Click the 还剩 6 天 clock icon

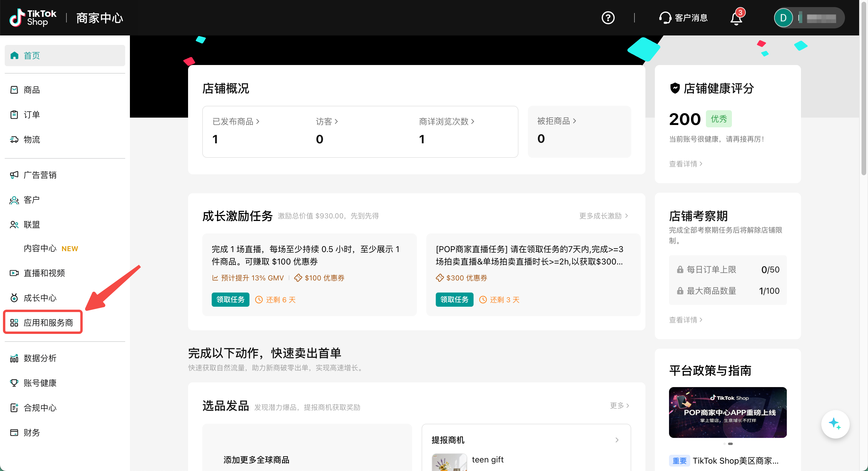click(259, 299)
